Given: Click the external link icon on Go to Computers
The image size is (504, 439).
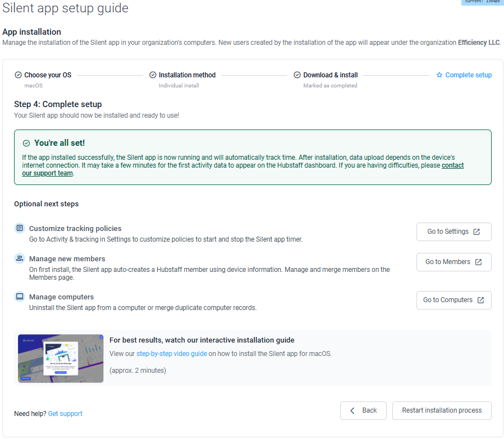Looking at the screenshot, I should pos(480,301).
